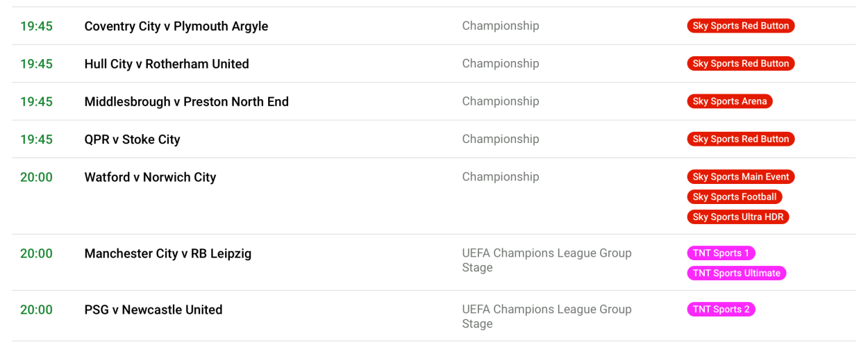Viewport: 868px width, 347px height.
Task: View the Watford v Norwich City match
Action: [x=150, y=177]
